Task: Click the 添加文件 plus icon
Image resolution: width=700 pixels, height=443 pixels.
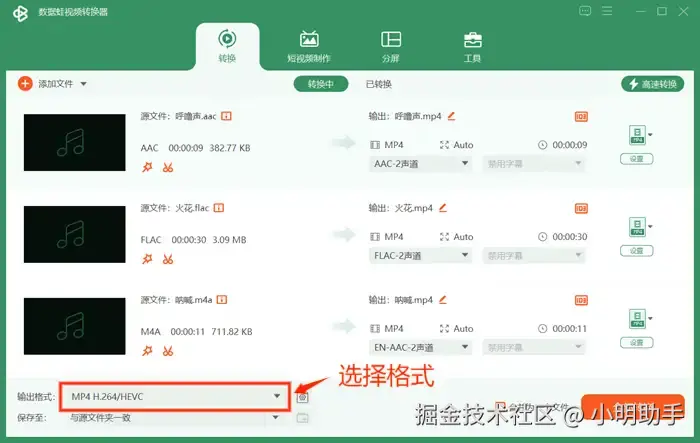Action: pos(25,84)
